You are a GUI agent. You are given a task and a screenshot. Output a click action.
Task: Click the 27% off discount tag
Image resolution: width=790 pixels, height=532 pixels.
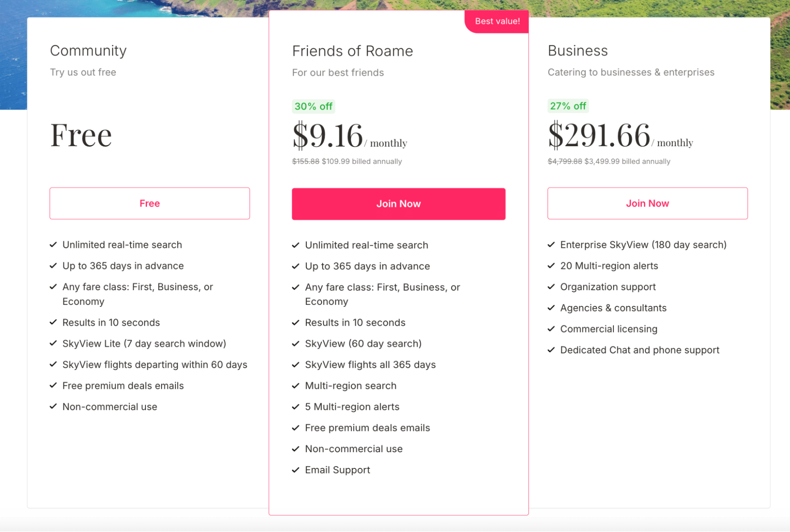point(568,106)
